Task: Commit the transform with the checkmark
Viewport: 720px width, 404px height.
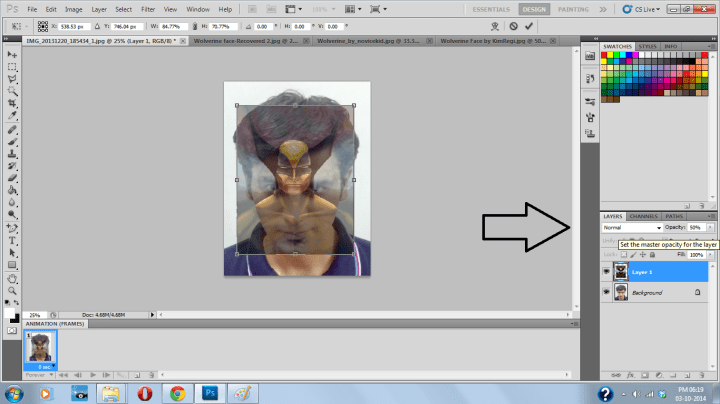Action: point(529,26)
